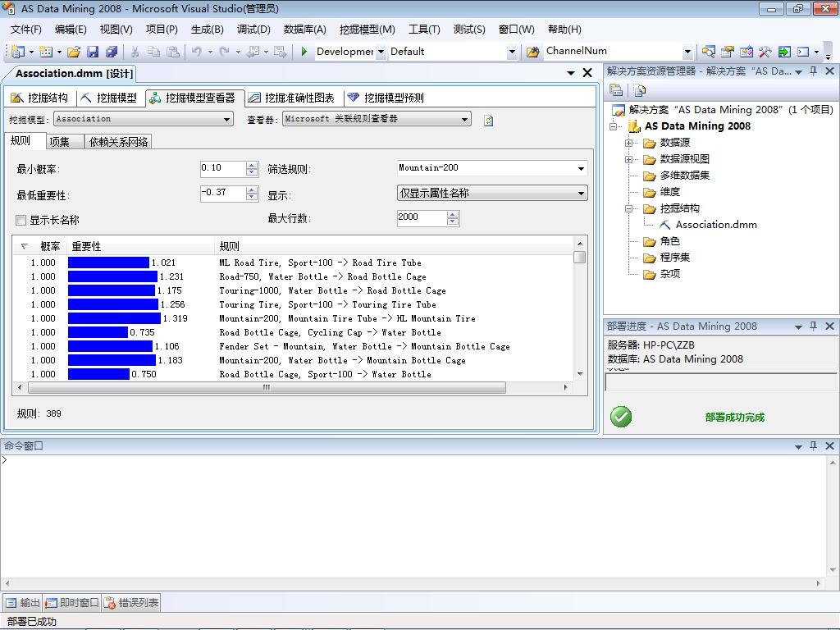
Task: Open the 错误列表 bottom tab
Action: (131, 603)
